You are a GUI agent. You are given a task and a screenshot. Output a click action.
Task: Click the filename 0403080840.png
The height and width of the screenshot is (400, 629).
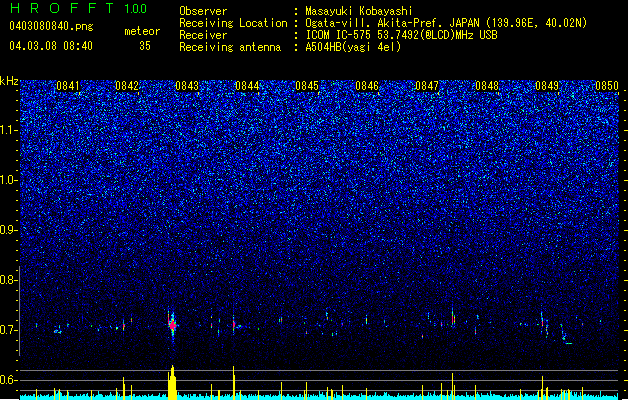51,26
